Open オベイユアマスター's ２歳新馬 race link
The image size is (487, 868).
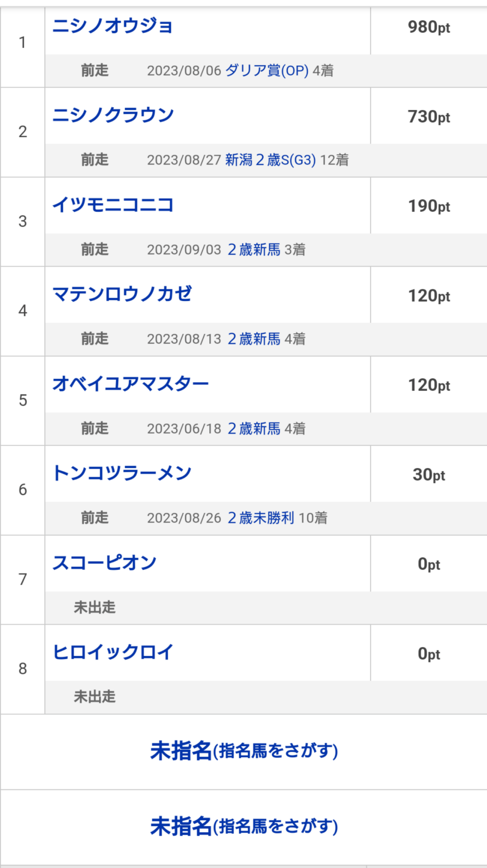point(254,429)
